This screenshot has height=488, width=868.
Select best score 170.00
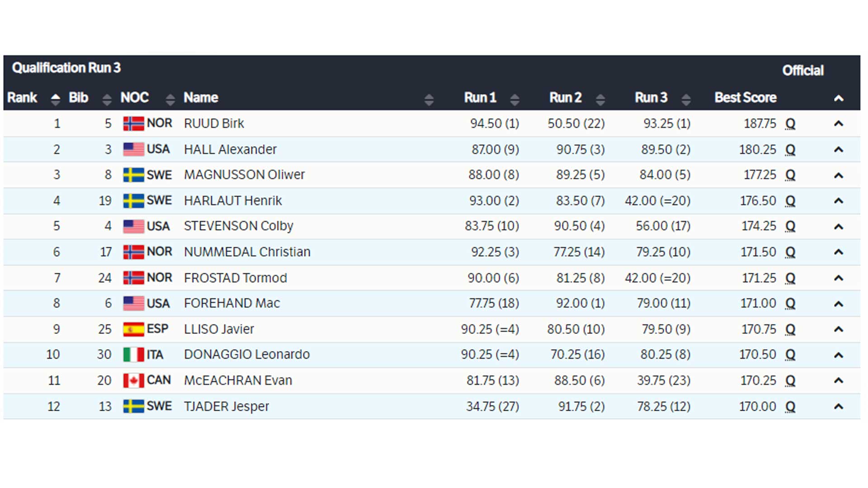coord(758,406)
